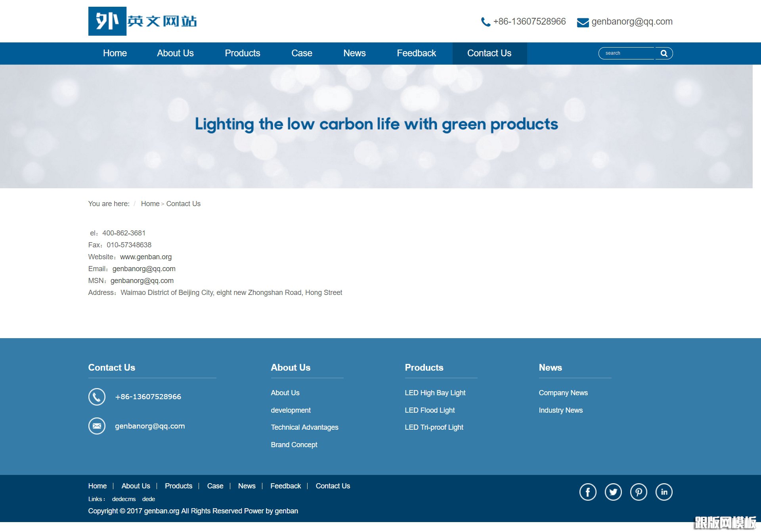
Task: Click the search magnifier icon
Action: (664, 54)
